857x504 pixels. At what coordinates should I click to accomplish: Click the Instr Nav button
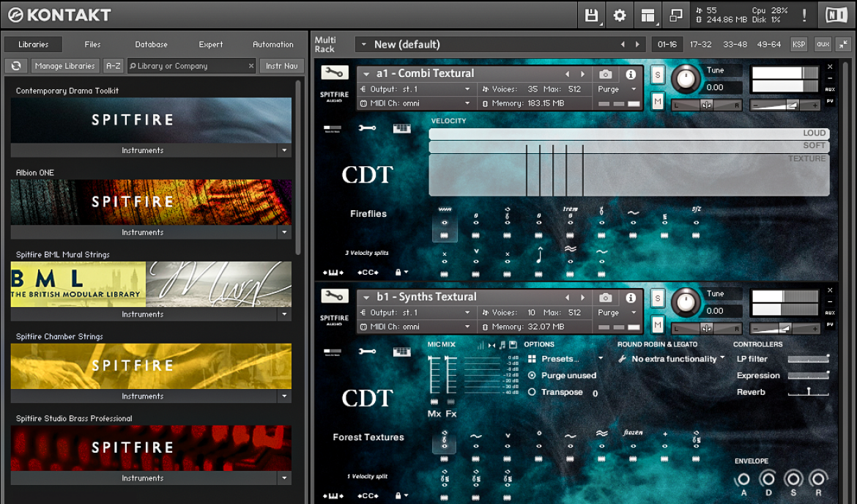(281, 66)
